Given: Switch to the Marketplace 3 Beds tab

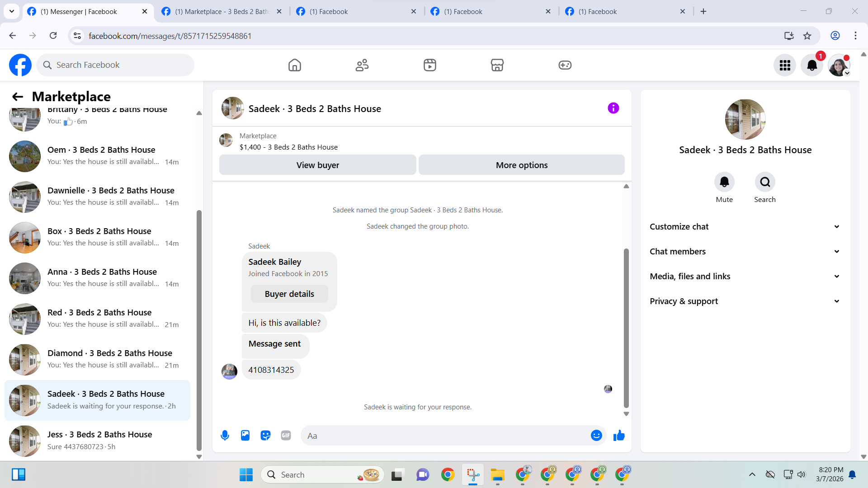Looking at the screenshot, I should coord(222,12).
